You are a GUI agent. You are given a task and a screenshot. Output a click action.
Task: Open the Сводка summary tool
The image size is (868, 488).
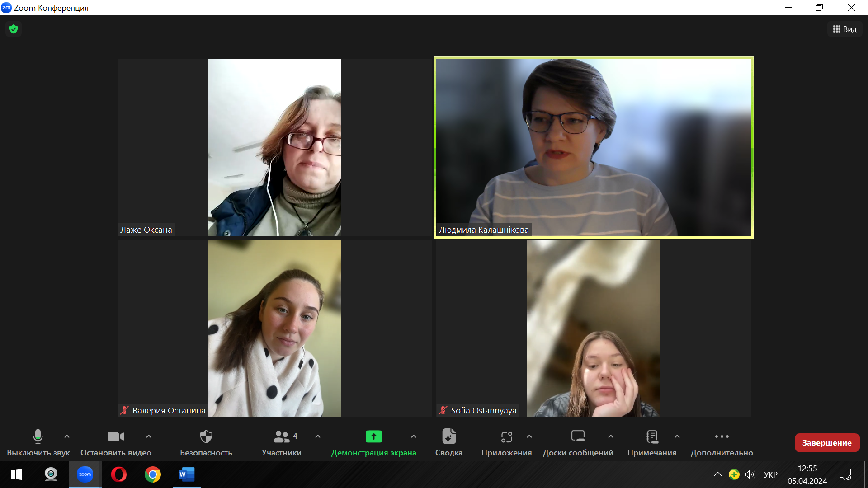[449, 443]
